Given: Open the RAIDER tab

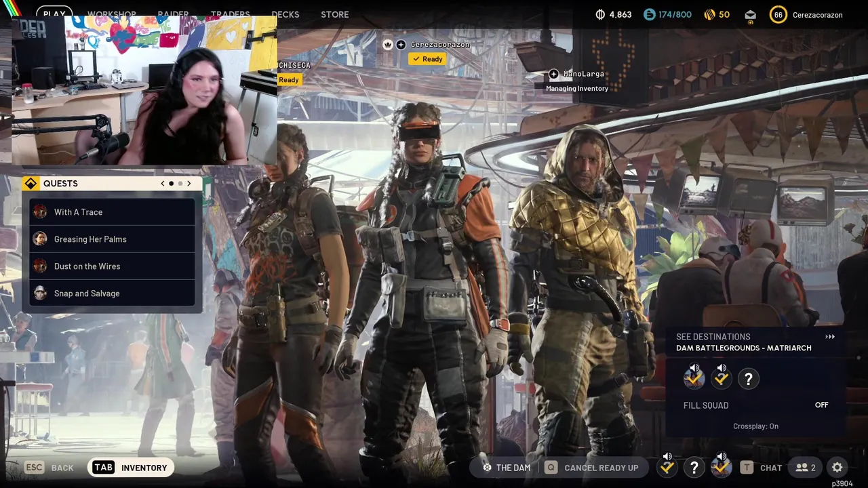Looking at the screenshot, I should click(173, 14).
